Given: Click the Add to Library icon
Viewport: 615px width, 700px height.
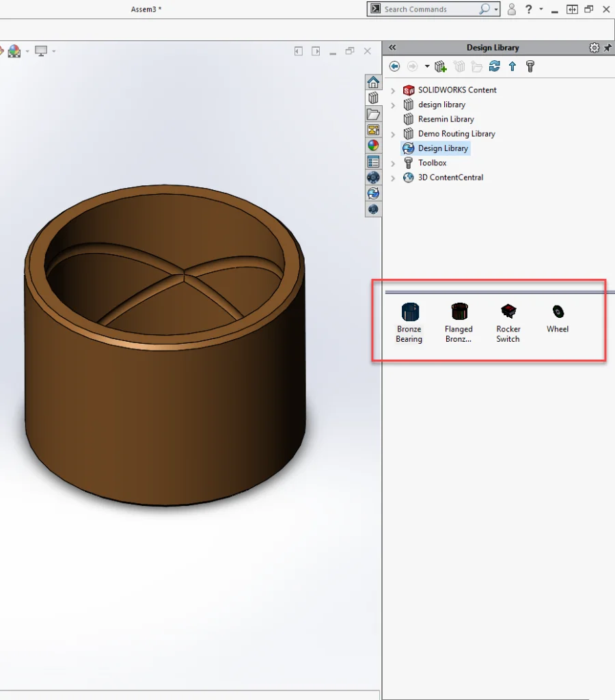Looking at the screenshot, I should [441, 66].
